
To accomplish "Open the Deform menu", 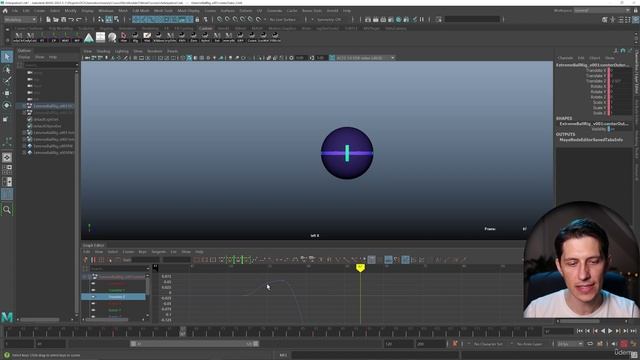I will (x=246, y=11).
